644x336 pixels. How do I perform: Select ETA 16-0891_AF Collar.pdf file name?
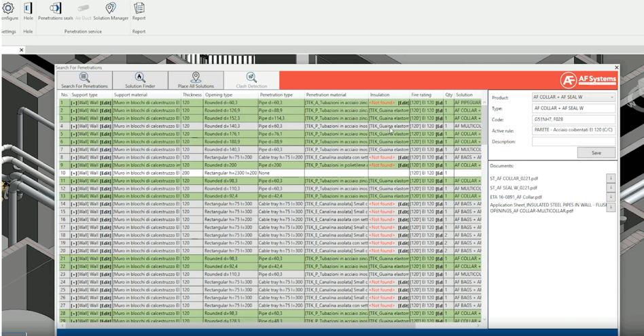click(x=516, y=197)
